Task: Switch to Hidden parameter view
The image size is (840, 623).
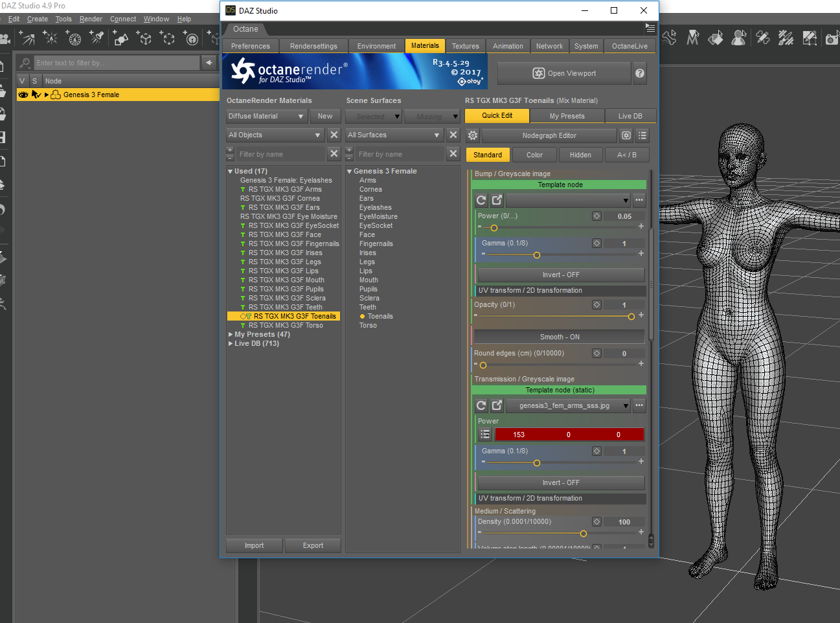Action: pyautogui.click(x=580, y=155)
